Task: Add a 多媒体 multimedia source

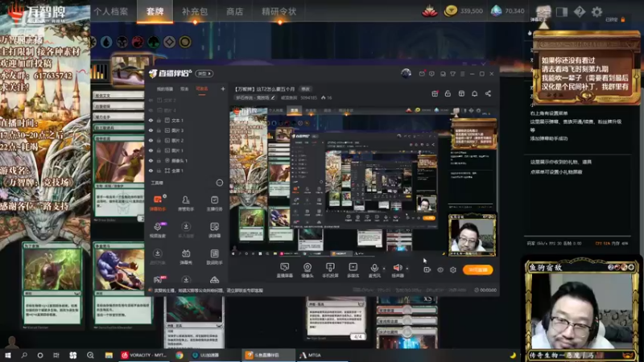Action: coord(353,270)
